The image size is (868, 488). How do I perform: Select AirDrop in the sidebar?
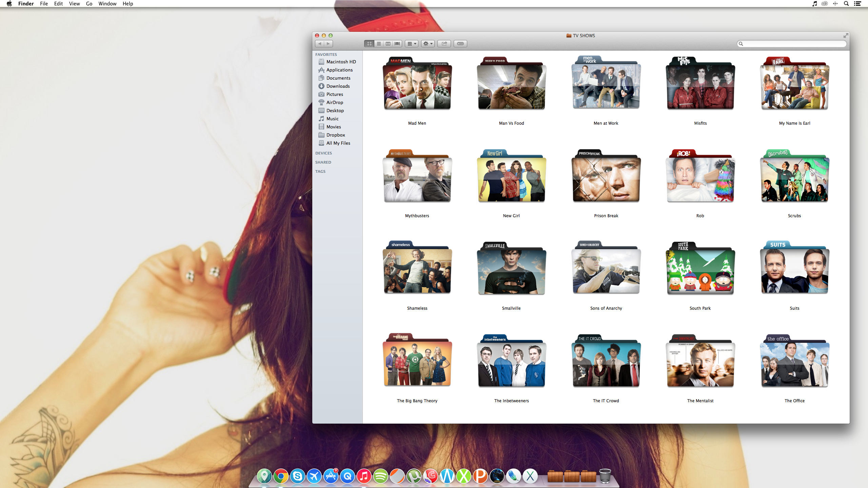337,102
